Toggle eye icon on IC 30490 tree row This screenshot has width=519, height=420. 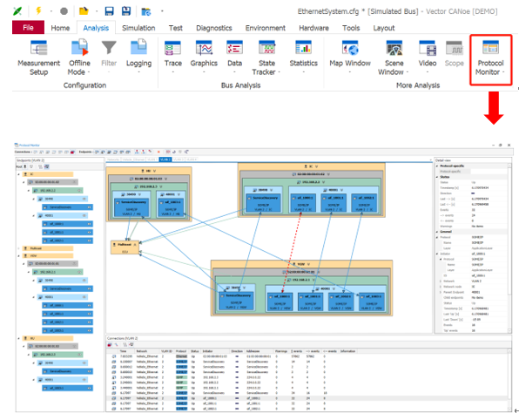click(84, 199)
